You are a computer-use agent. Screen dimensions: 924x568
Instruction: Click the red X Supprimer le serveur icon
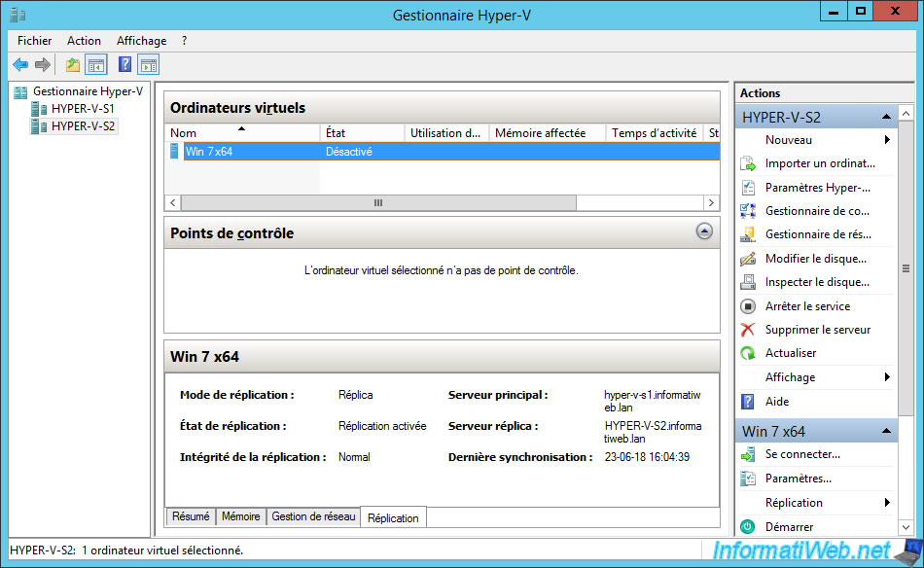click(x=748, y=330)
